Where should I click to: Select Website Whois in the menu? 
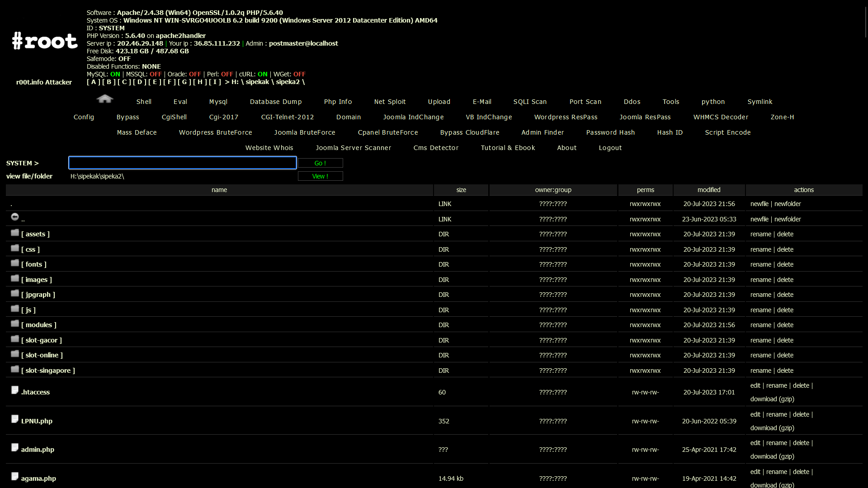269,148
